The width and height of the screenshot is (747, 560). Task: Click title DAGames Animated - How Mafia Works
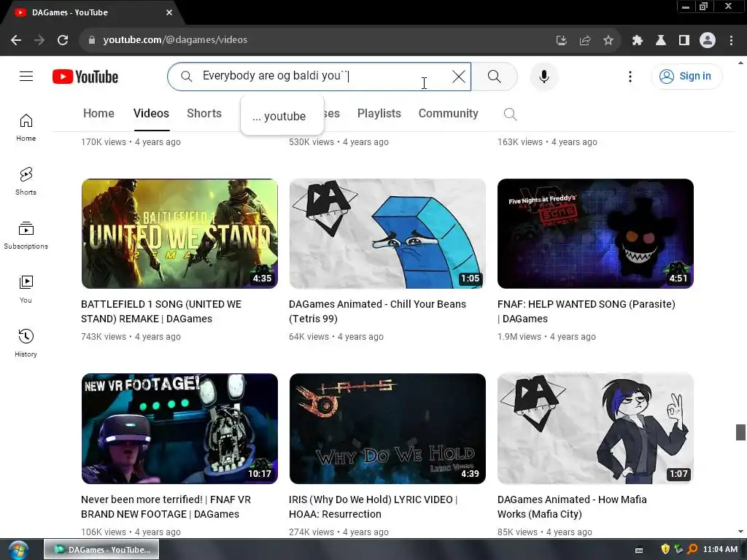[x=572, y=507]
